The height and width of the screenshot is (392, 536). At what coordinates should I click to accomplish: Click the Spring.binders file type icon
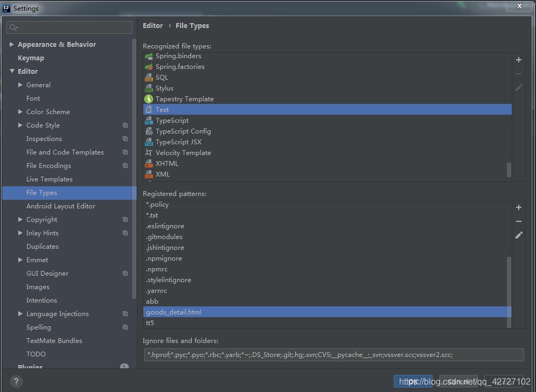149,56
